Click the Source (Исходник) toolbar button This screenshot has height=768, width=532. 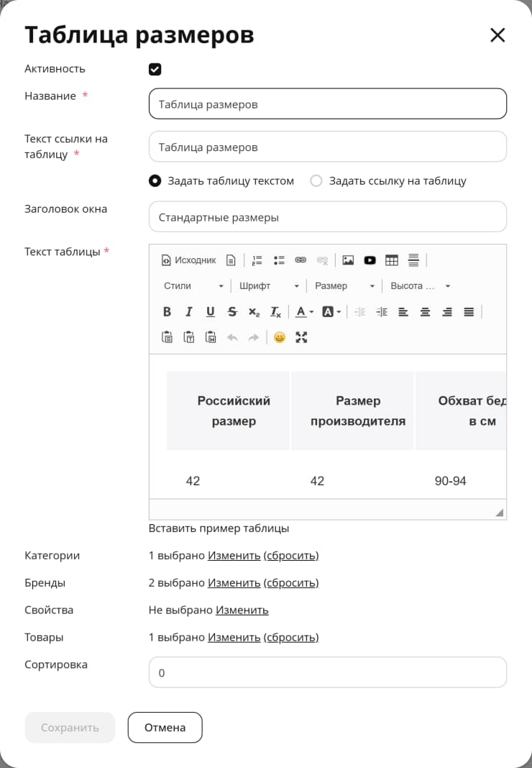(188, 260)
